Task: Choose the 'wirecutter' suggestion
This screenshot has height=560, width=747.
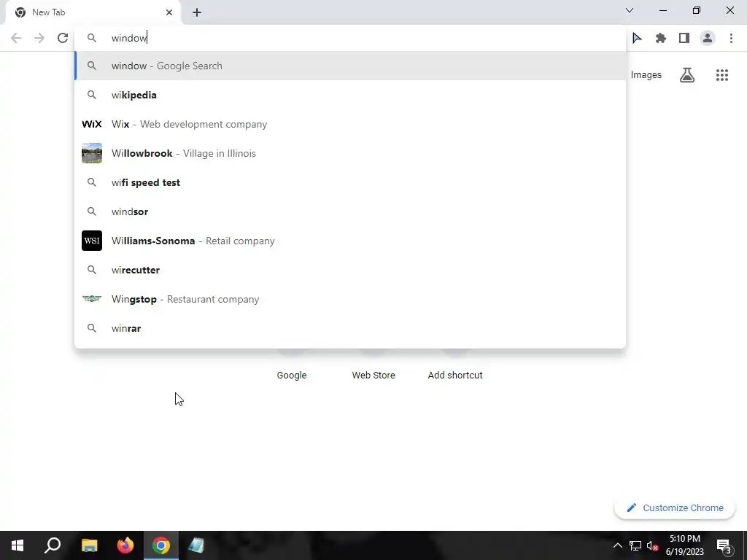Action: pos(350,270)
